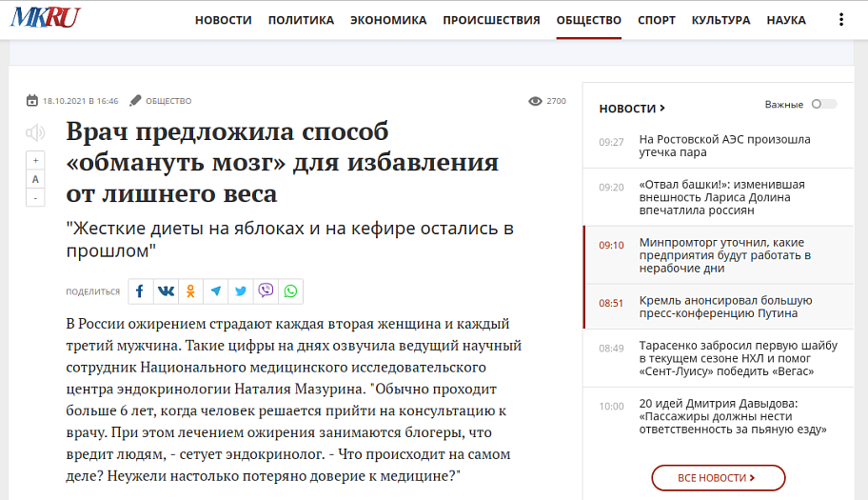This screenshot has width=868, height=500.
Task: Open the НАУКА menu item
Action: 786,21
